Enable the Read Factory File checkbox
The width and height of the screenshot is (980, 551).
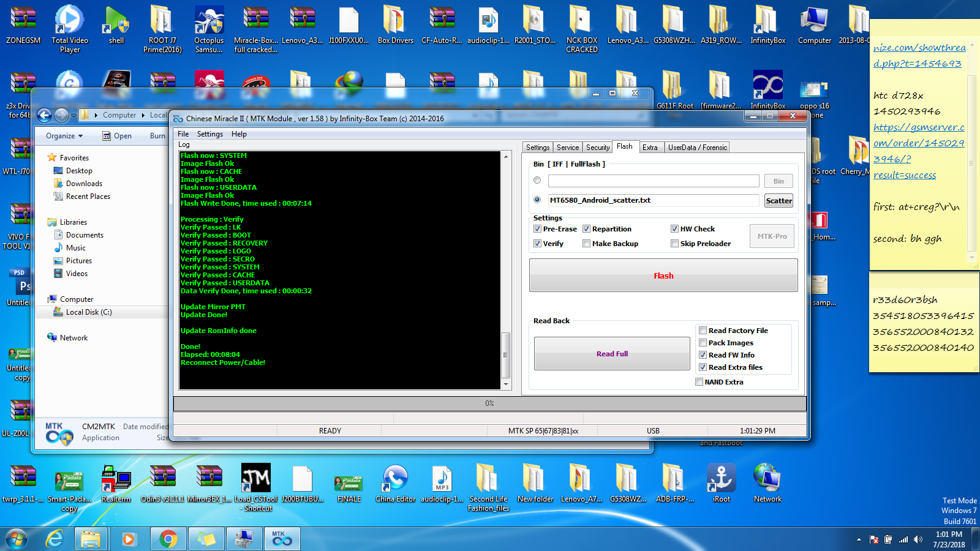tap(703, 331)
